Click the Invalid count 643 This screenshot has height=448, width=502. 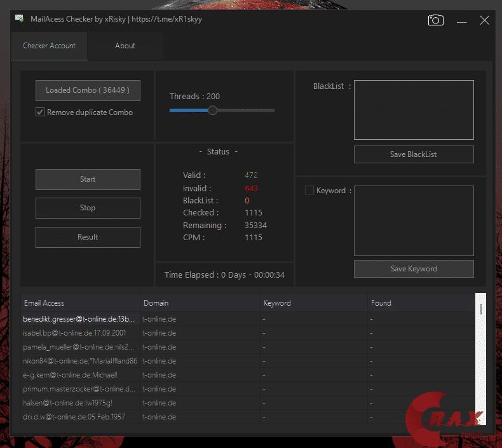tap(251, 189)
